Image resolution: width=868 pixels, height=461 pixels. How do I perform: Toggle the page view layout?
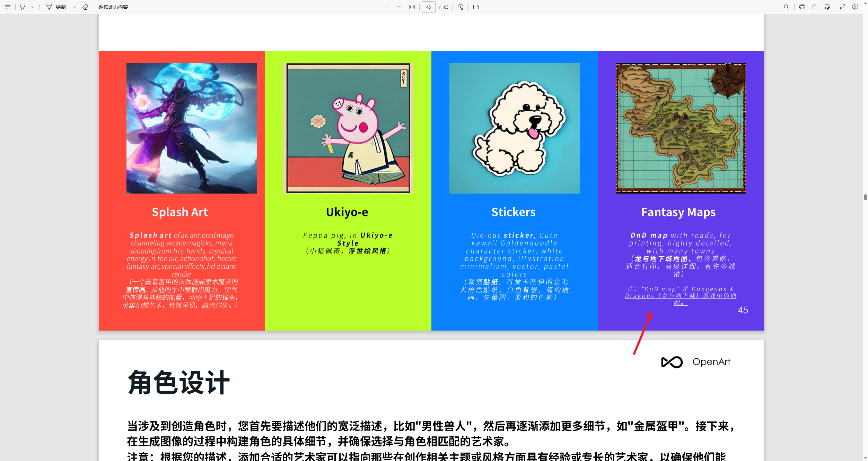click(476, 7)
